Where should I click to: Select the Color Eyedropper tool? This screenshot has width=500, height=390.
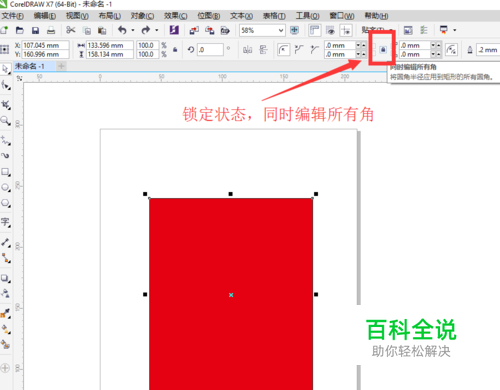click(x=6, y=313)
